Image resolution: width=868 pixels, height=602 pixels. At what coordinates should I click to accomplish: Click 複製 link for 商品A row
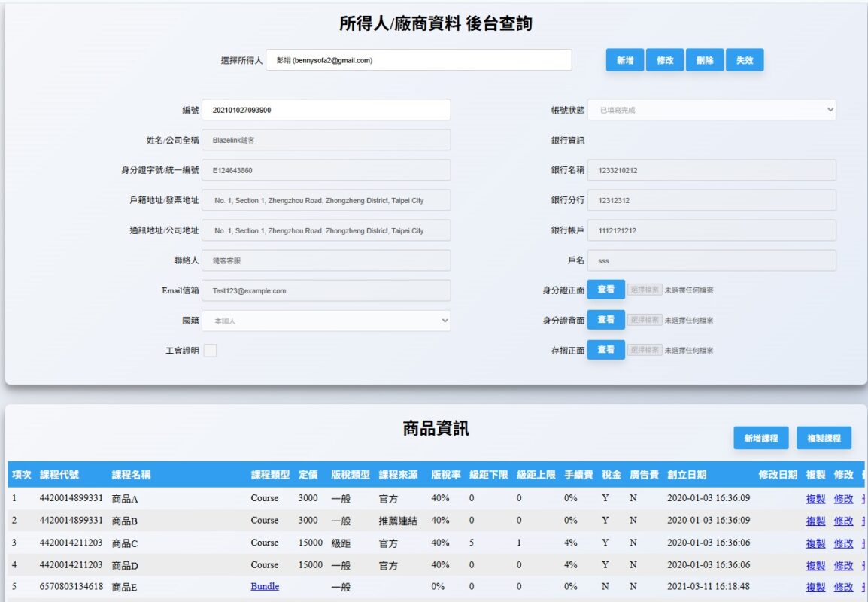click(815, 499)
